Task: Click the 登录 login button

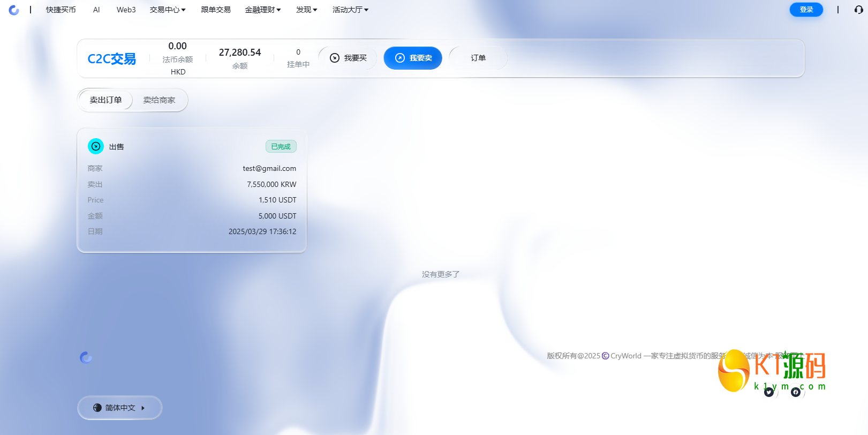Action: pyautogui.click(x=806, y=10)
